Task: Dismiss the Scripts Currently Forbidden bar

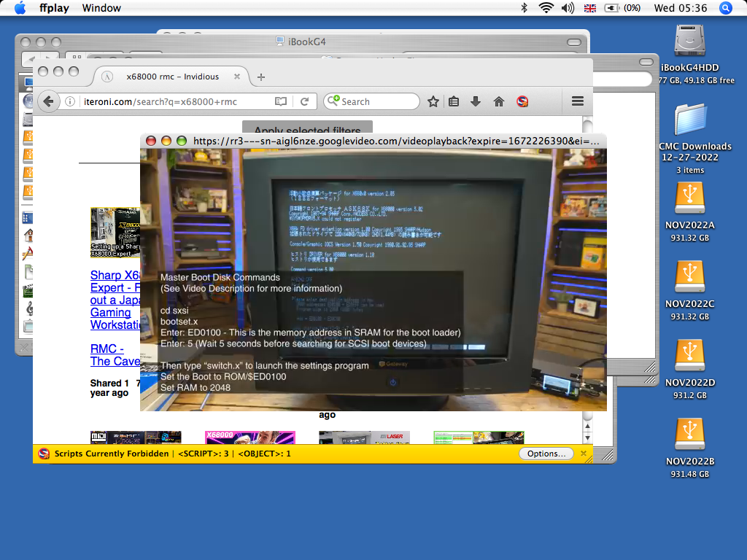Action: (x=584, y=454)
